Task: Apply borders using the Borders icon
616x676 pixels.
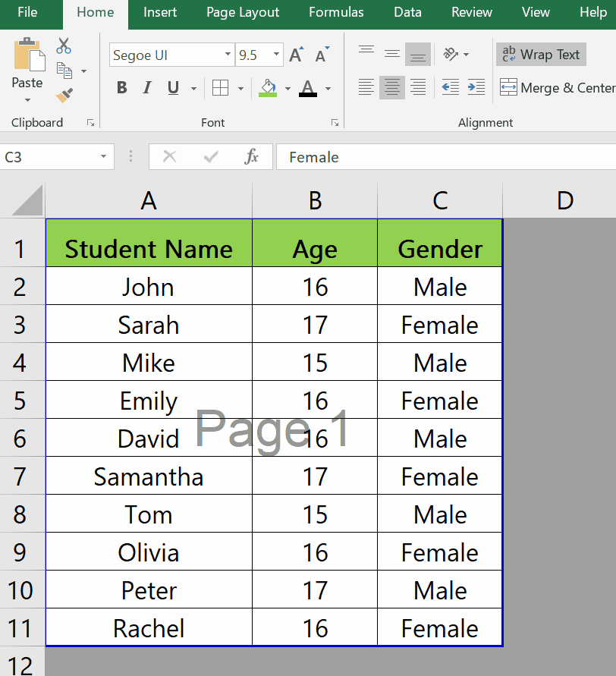Action: 218,88
